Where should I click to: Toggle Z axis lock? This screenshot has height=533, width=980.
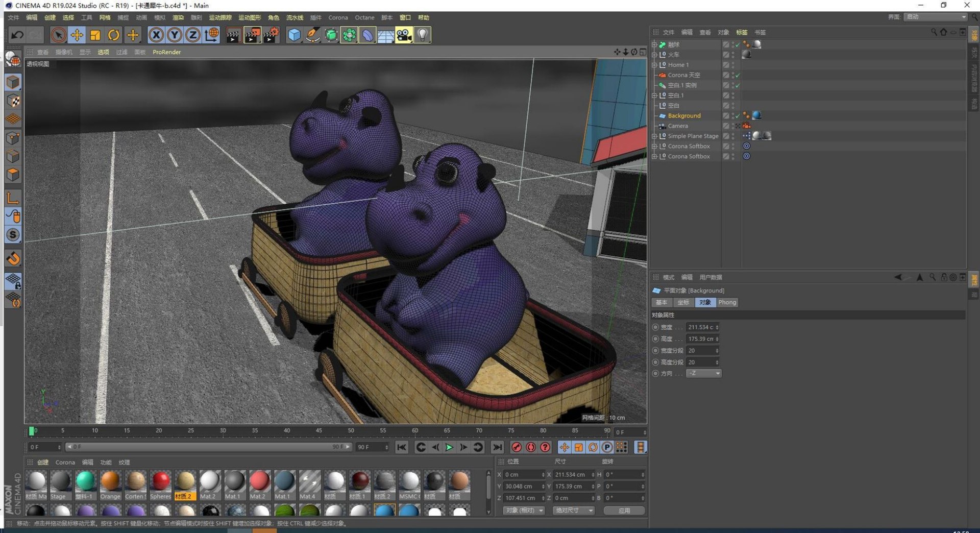[193, 35]
